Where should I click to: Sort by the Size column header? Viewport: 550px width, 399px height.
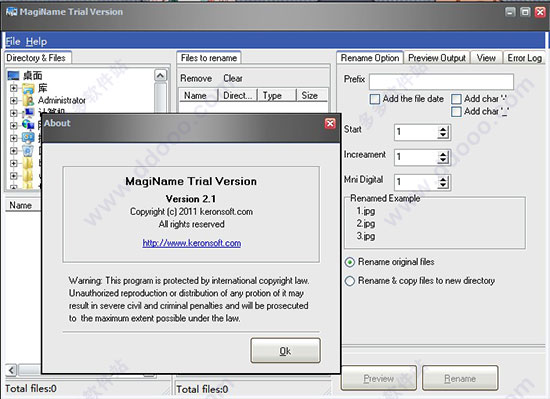coord(312,95)
